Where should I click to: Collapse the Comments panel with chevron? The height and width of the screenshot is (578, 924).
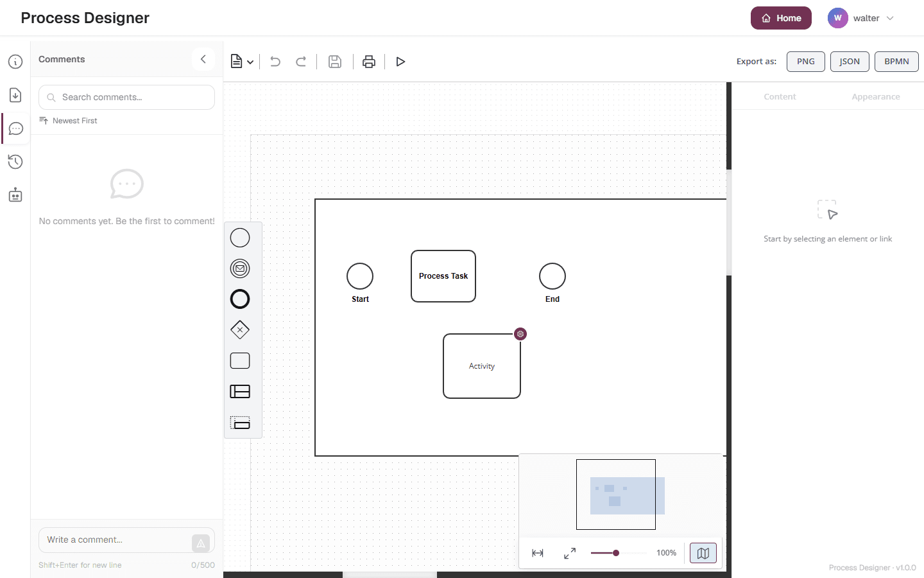click(203, 59)
